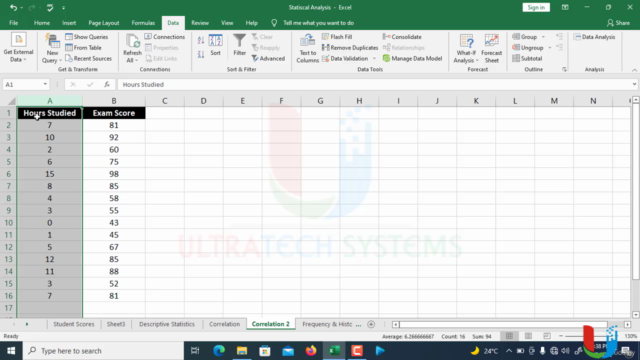Toggle the Filter funnel
Image resolution: width=640 pixels, height=360 pixels.
(240, 45)
